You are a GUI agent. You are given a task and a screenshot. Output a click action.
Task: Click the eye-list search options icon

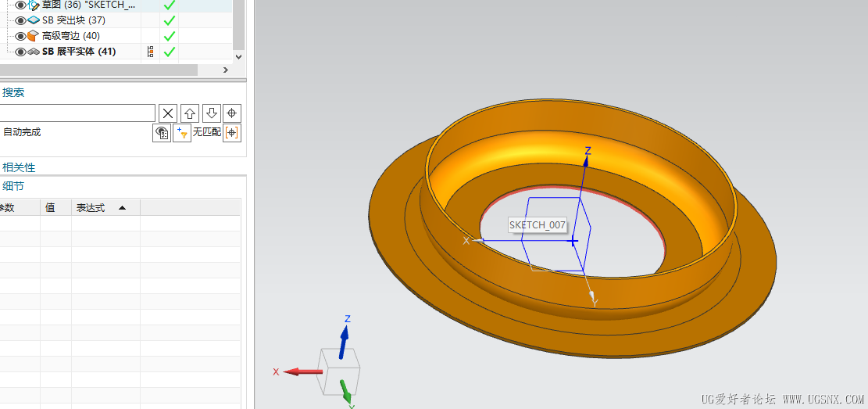[x=162, y=133]
